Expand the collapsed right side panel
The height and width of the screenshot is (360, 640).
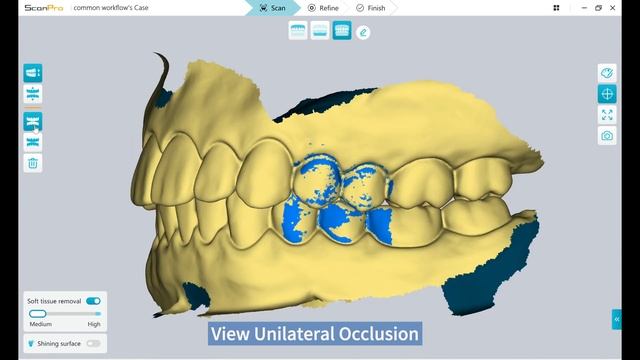point(616,319)
